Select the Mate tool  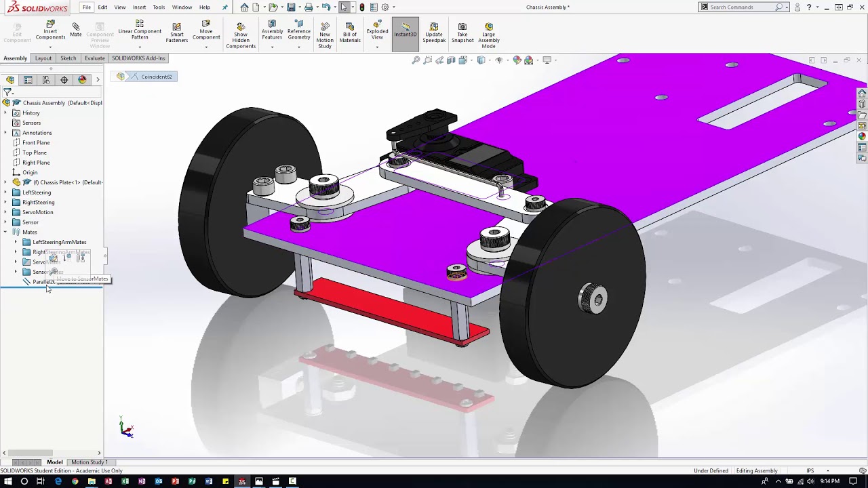(75, 30)
